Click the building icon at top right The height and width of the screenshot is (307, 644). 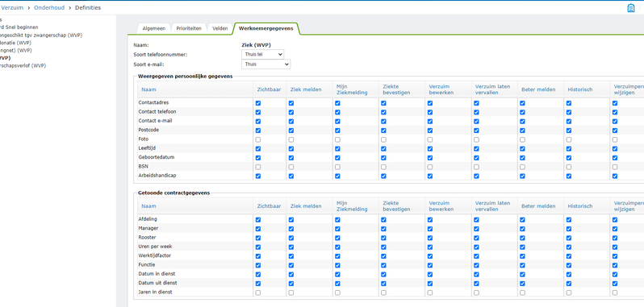pos(631,8)
